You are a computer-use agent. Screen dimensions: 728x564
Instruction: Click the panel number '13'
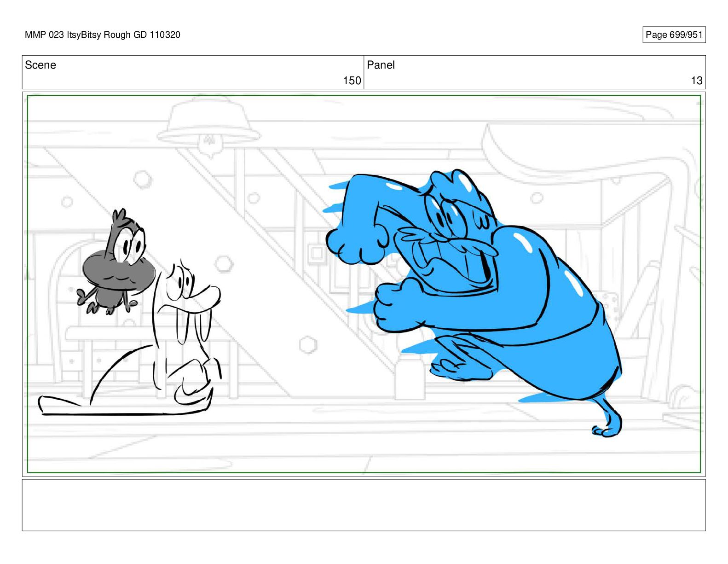(x=697, y=81)
